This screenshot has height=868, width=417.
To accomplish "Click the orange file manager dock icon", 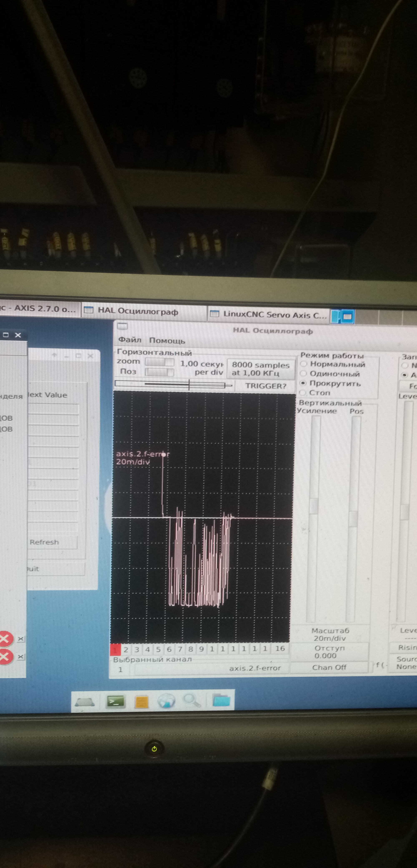I will point(142,702).
